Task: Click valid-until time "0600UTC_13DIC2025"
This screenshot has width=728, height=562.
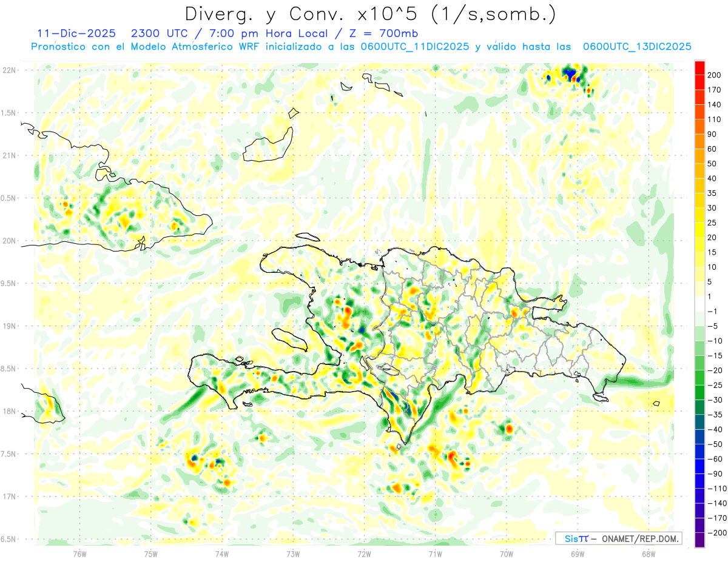Action: click(x=637, y=47)
